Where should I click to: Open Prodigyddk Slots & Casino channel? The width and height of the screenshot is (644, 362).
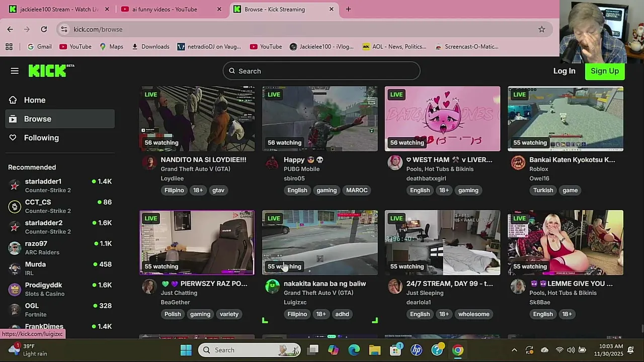(x=60, y=289)
